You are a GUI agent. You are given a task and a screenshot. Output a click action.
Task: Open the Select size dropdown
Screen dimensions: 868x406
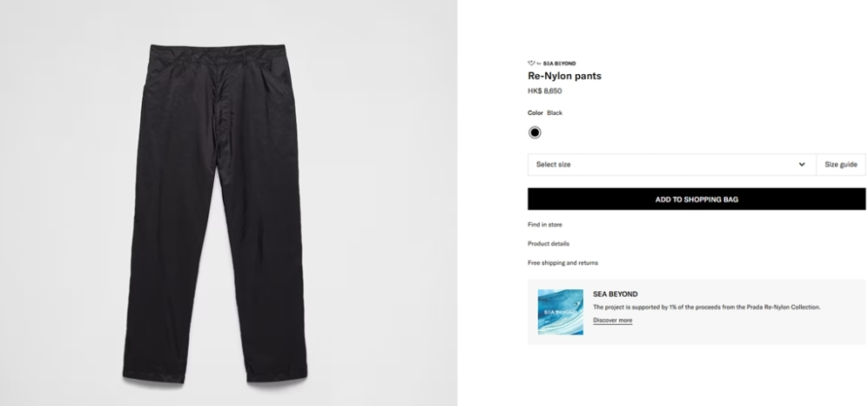click(671, 165)
